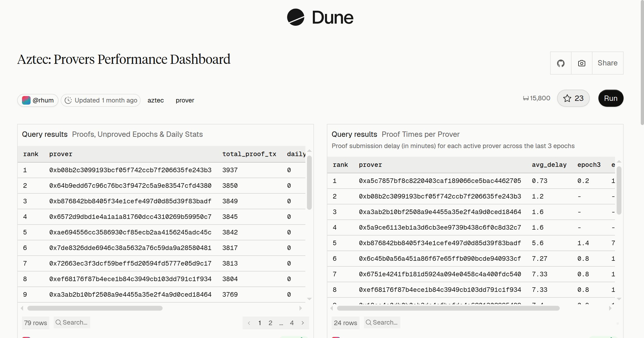The width and height of the screenshot is (644, 338).
Task: Click the previous page arrow in pagination
Action: (x=249, y=323)
